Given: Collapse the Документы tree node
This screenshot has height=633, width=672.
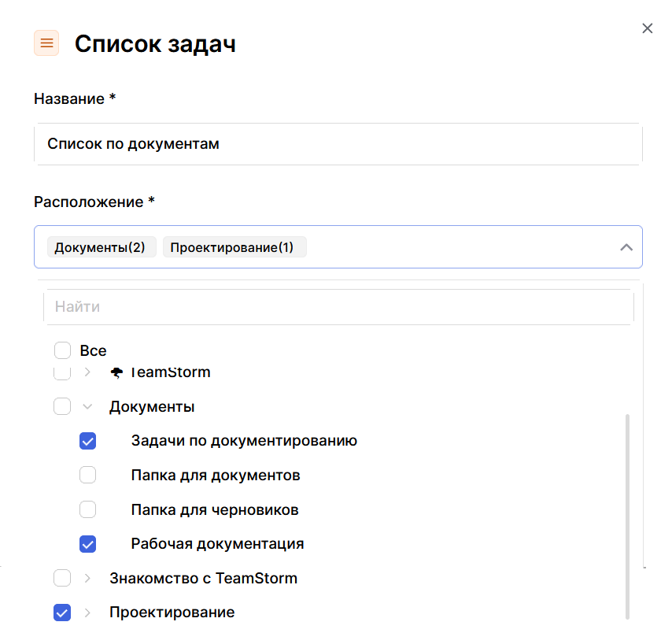Looking at the screenshot, I should (x=87, y=407).
